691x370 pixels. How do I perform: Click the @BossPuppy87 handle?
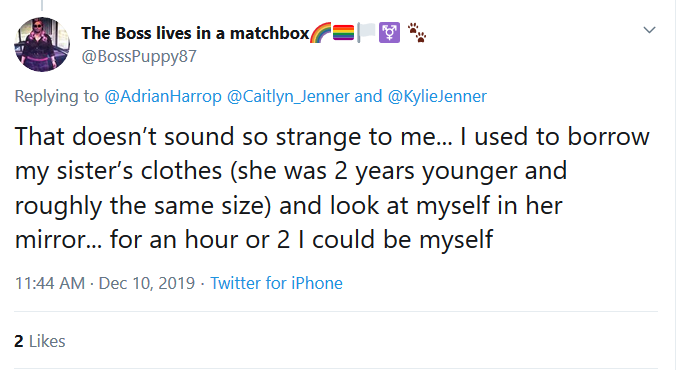[x=139, y=56]
